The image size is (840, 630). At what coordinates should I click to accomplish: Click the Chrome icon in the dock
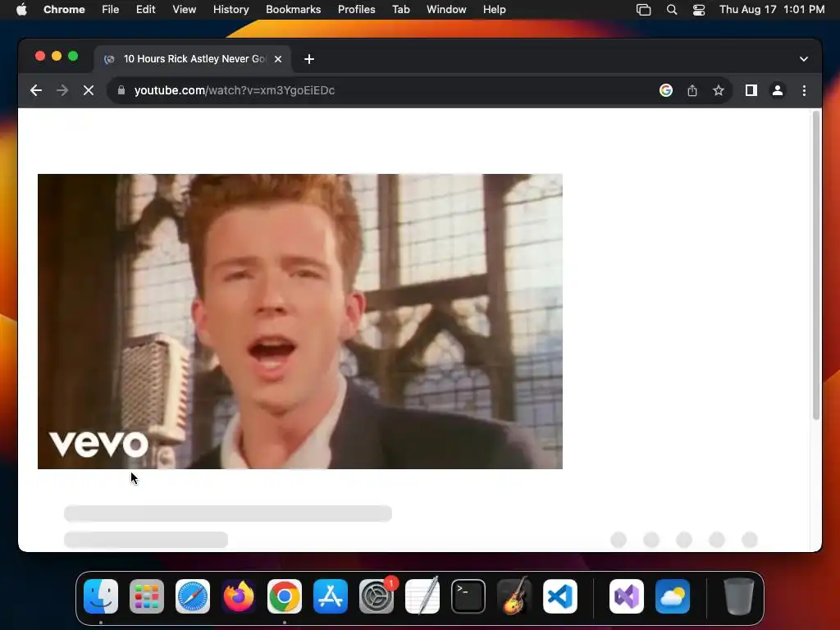(x=285, y=596)
